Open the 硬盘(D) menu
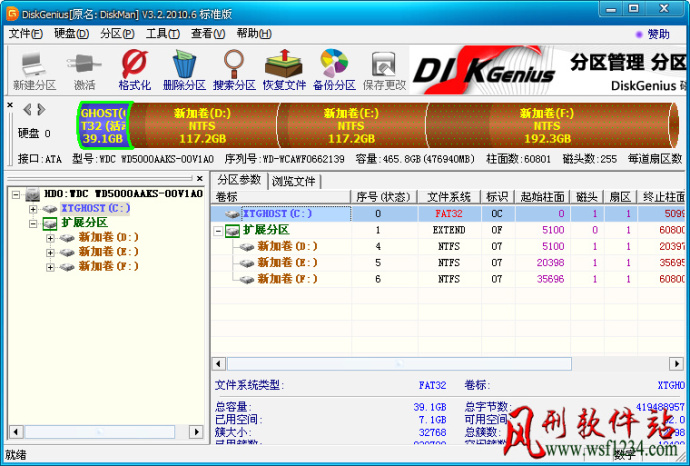The image size is (690, 466). [71, 33]
